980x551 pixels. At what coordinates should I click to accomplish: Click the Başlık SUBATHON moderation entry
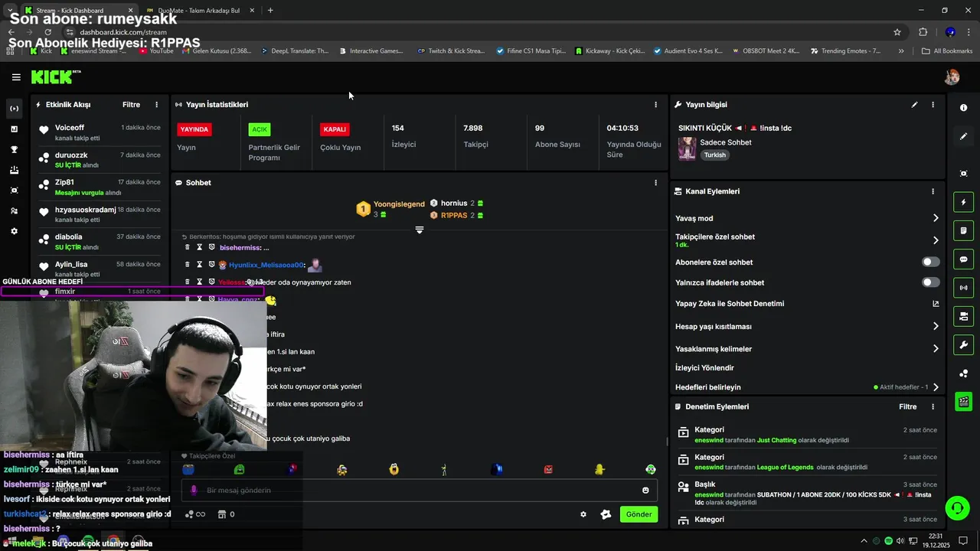point(807,494)
